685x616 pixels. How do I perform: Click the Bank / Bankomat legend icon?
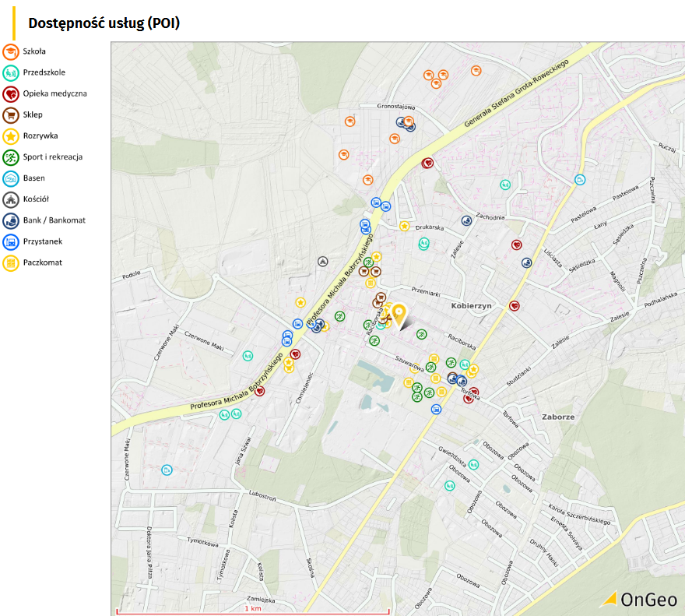click(x=11, y=220)
